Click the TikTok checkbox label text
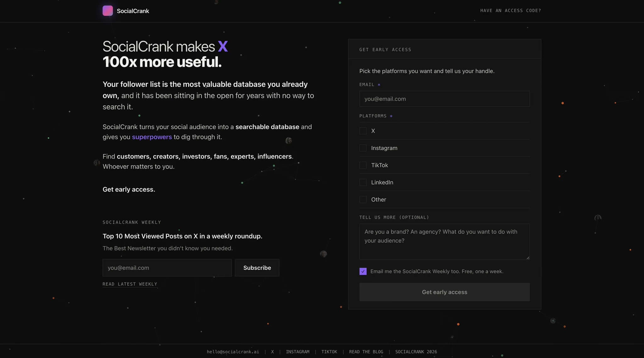Viewport: 644px width, 358px height. 380,165
